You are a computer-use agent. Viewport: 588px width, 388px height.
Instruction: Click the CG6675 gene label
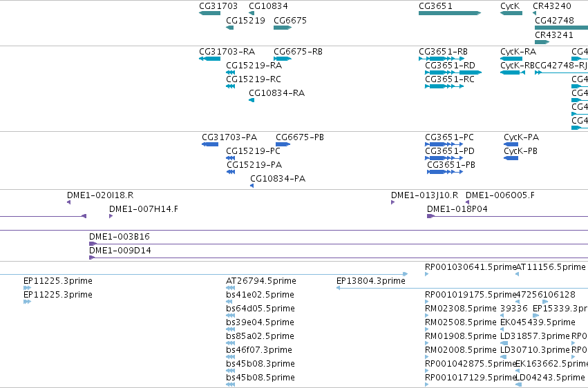(290, 20)
